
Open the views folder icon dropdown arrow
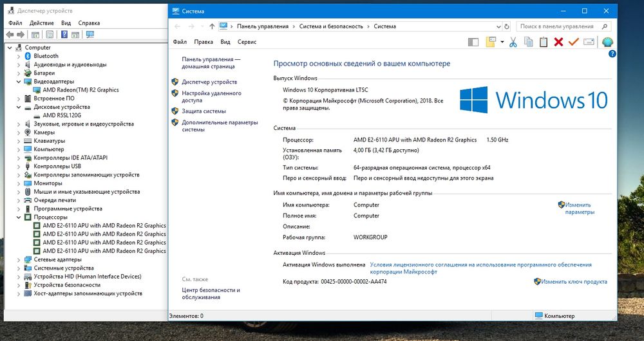pos(502,42)
